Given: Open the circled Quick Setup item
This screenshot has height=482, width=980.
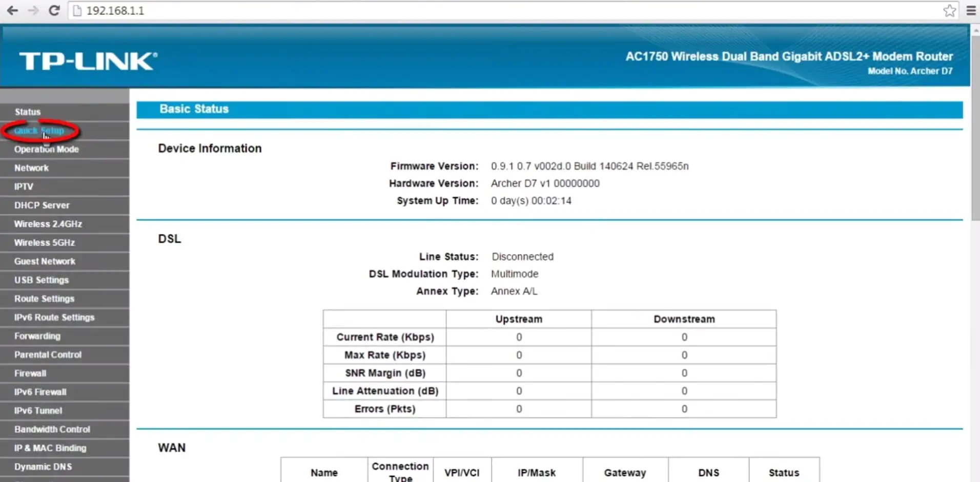Looking at the screenshot, I should pyautogui.click(x=39, y=130).
